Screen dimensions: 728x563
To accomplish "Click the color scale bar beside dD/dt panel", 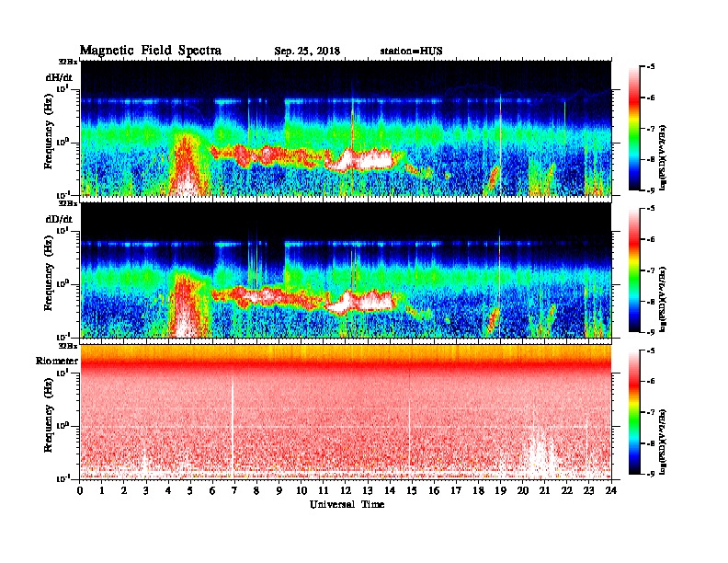I will pos(634,270).
